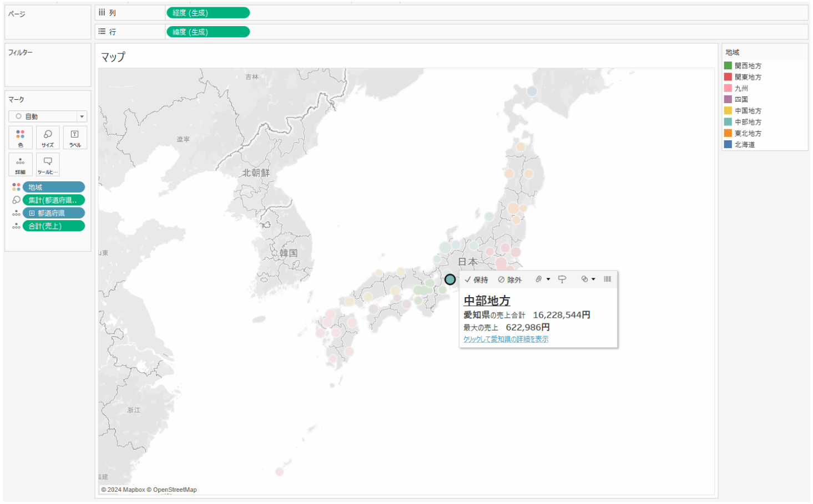Click the 九州 pink legend swatch
Image resolution: width=813 pixels, height=504 pixels.
728,88
